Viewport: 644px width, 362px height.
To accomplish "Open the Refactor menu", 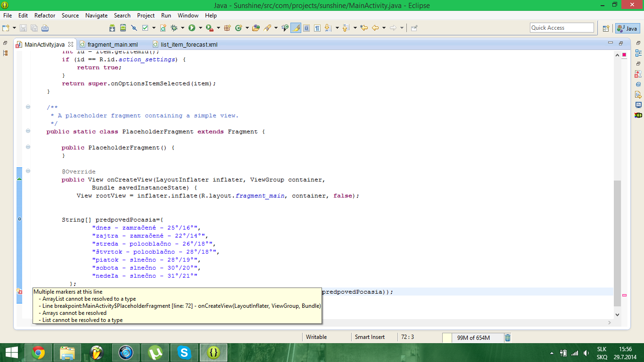I will [45, 16].
